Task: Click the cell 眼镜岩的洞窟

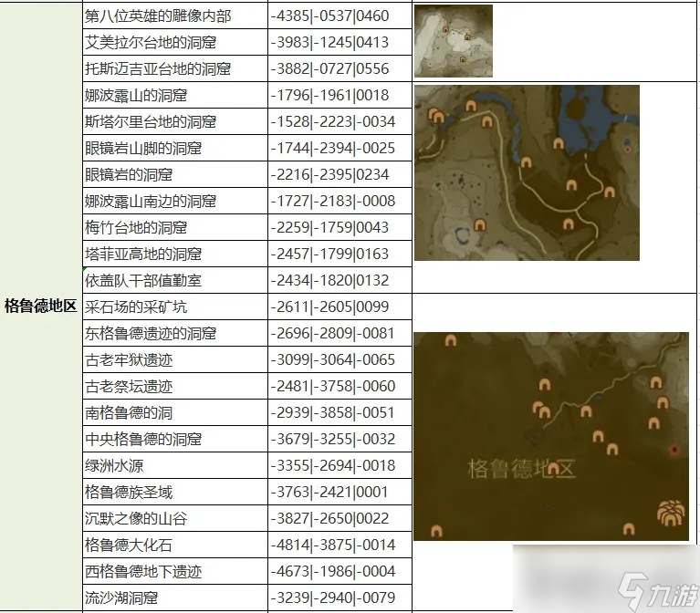Action: click(x=175, y=174)
